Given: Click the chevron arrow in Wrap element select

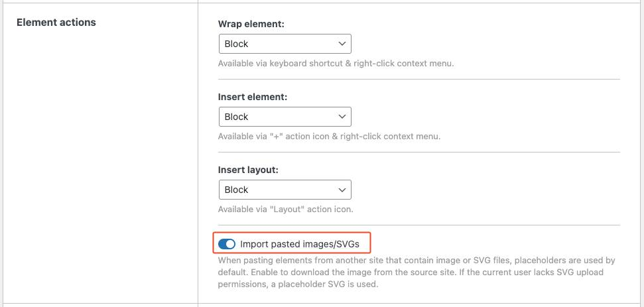Looking at the screenshot, I should [342, 44].
